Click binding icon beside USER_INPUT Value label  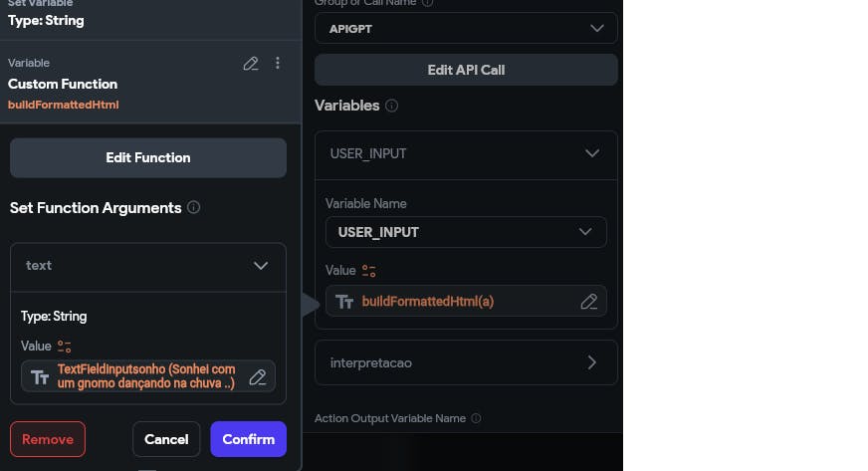tap(369, 271)
